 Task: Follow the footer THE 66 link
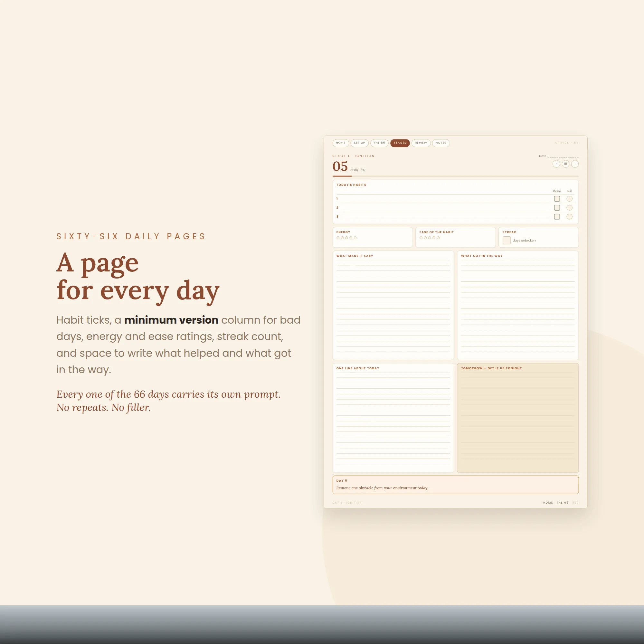(562, 502)
